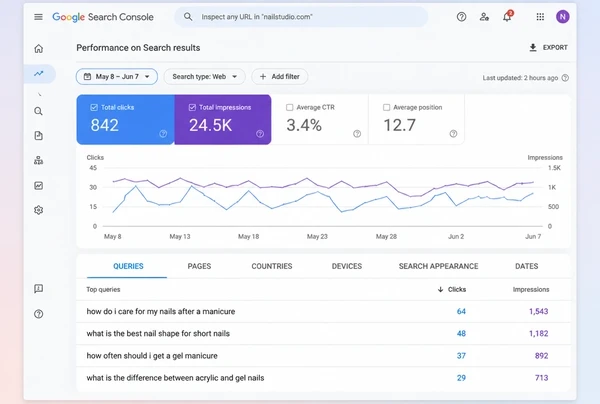Click the May 18 label on chart axis
The width and height of the screenshot is (600, 404).
[249, 236]
